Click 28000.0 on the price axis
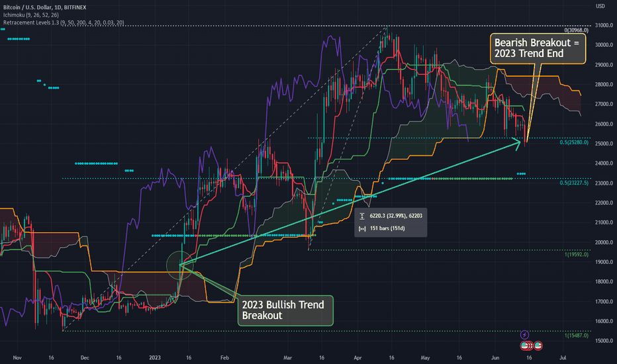Viewport: 617px width, 364px height. [x=604, y=84]
